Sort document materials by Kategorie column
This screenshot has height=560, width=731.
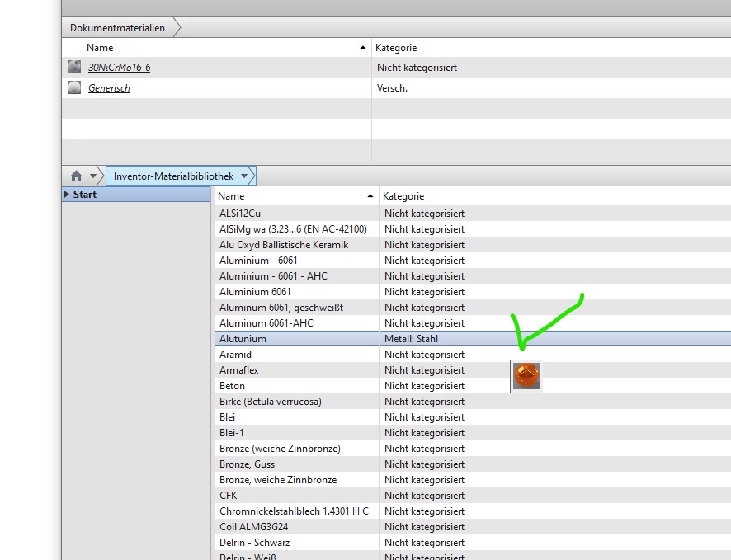click(x=551, y=48)
